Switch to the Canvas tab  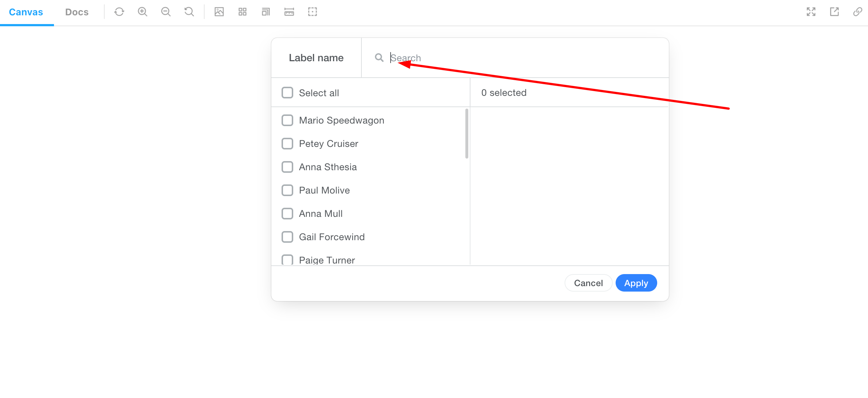click(26, 12)
